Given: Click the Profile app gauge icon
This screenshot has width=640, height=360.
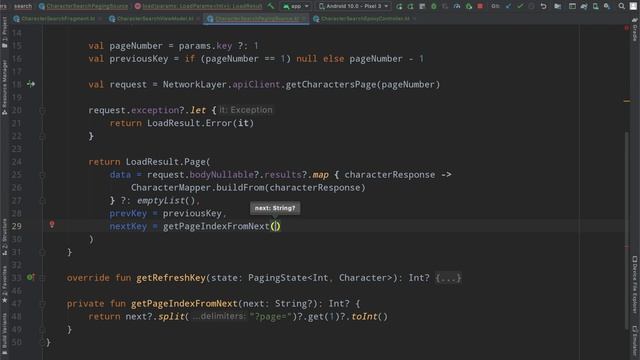Looking at the screenshot, I should tap(457, 6).
